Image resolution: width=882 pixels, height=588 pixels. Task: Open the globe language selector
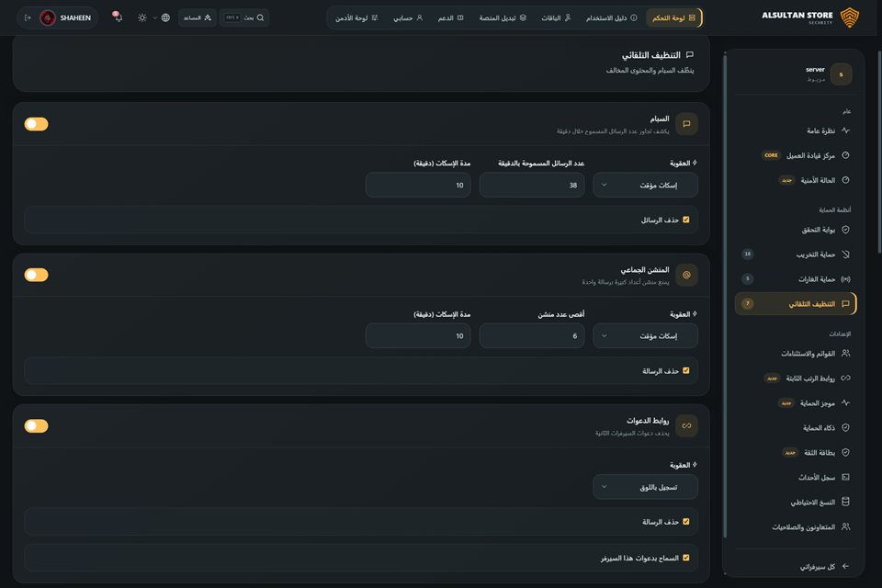coord(165,17)
